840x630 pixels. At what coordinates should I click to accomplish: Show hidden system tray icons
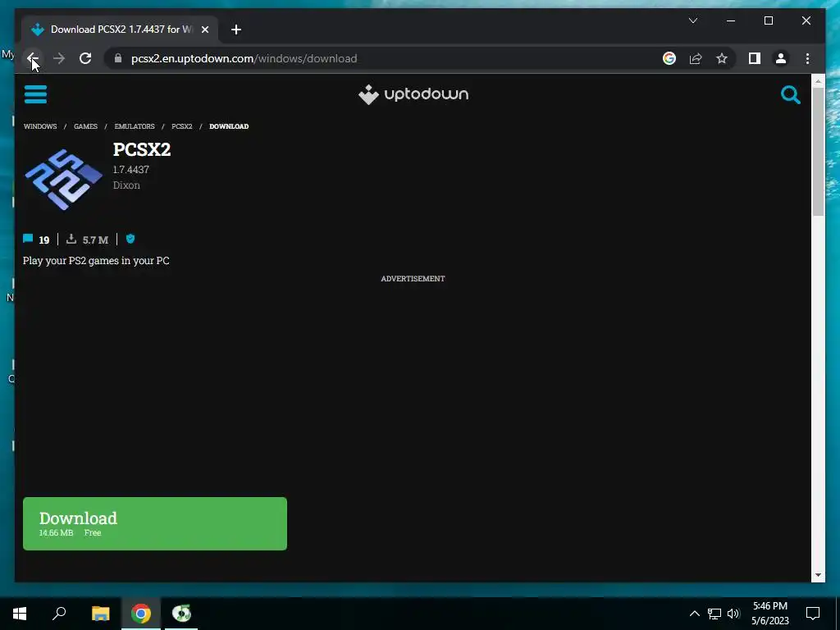coord(694,614)
